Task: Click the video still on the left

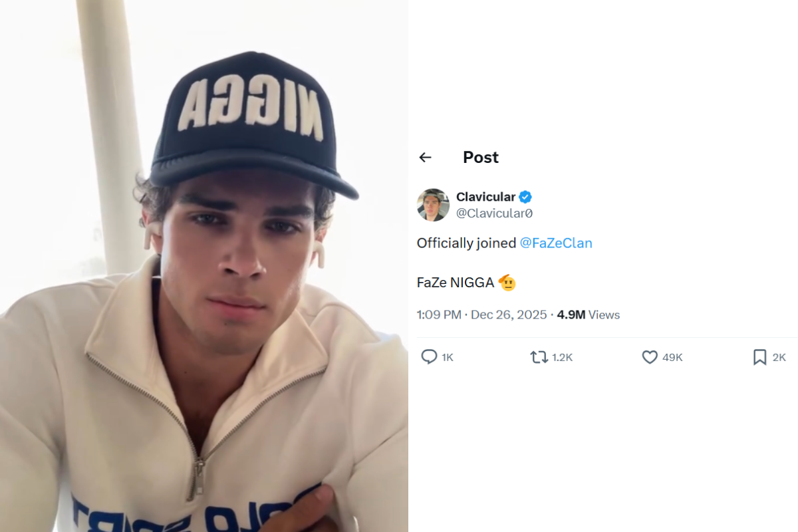Action: pos(204,266)
